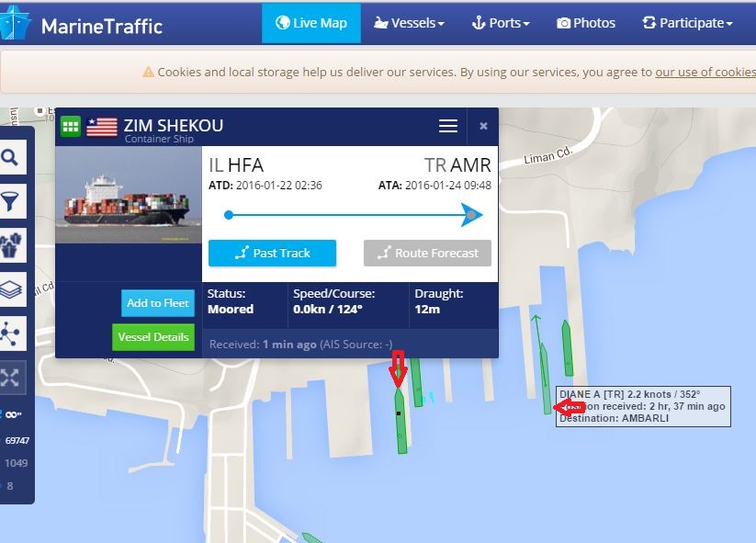Click the Add to Fleet button
Image resolution: width=756 pixels, height=543 pixels.
coord(158,303)
